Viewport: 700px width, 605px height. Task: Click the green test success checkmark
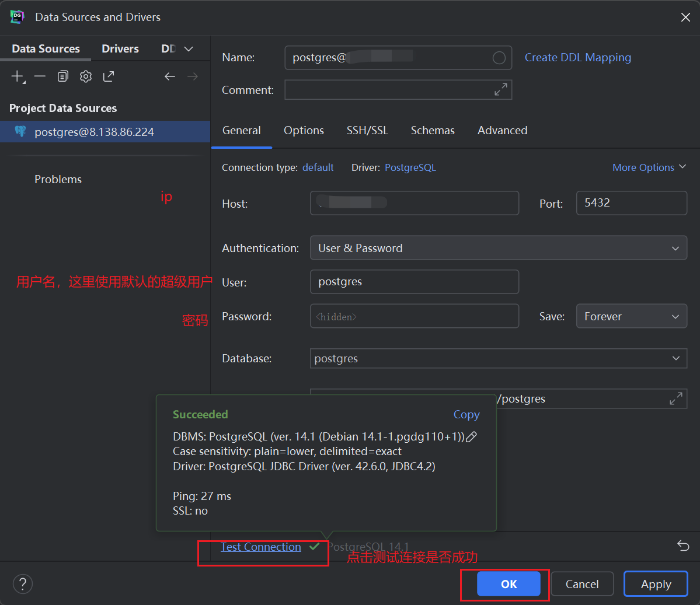pos(314,546)
